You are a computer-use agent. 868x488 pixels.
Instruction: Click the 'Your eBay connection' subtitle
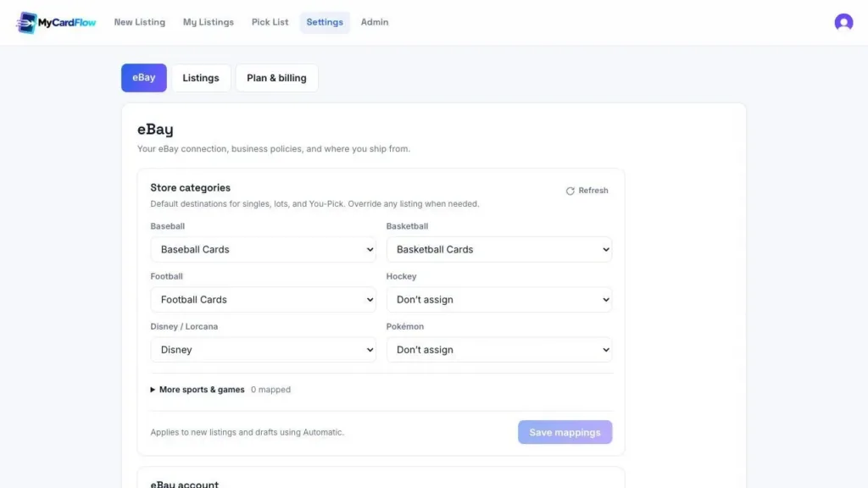[x=274, y=149]
